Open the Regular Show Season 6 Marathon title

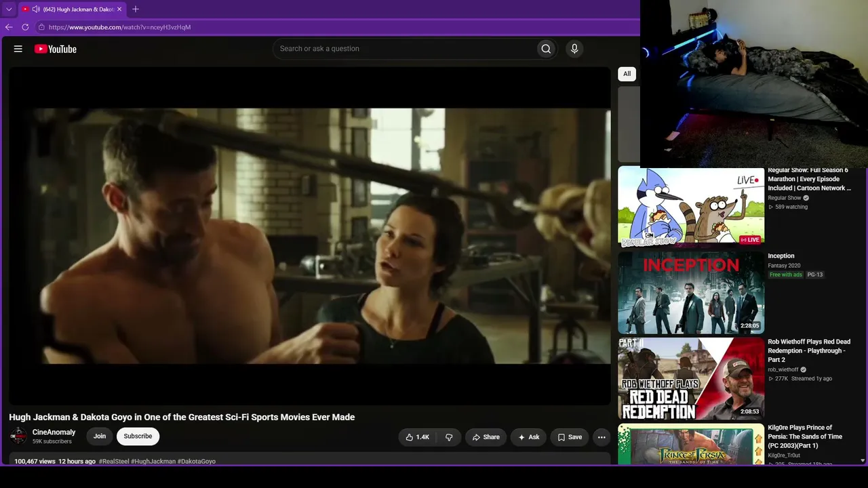(x=809, y=179)
